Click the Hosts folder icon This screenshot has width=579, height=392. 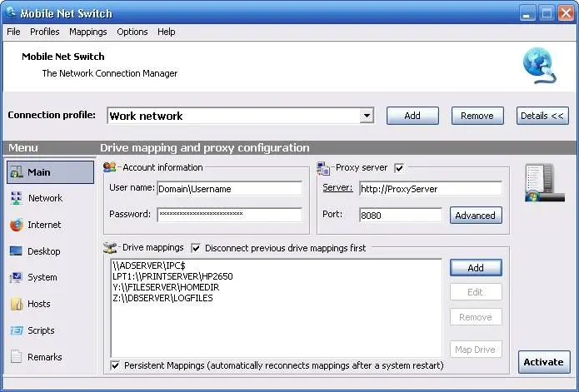click(17, 304)
